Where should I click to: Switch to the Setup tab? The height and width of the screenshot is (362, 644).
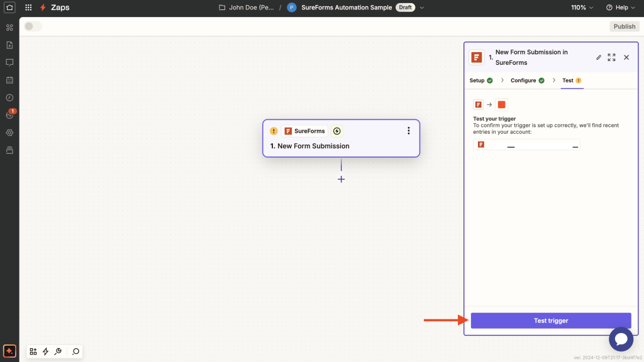point(480,80)
